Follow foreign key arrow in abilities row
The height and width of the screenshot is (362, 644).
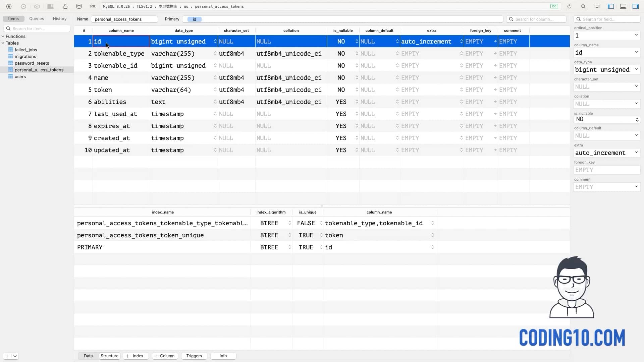tap(495, 102)
